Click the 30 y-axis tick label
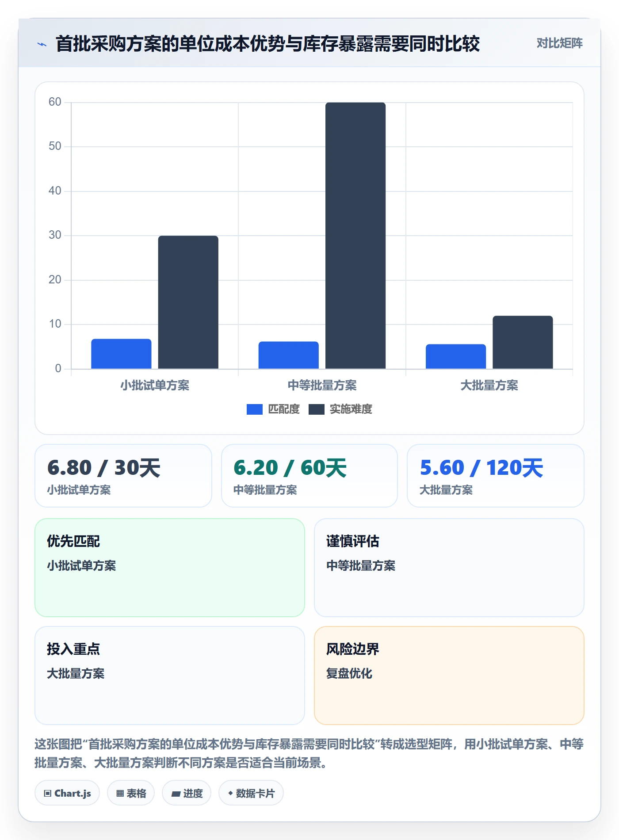Image resolution: width=619 pixels, height=840 pixels. click(55, 235)
